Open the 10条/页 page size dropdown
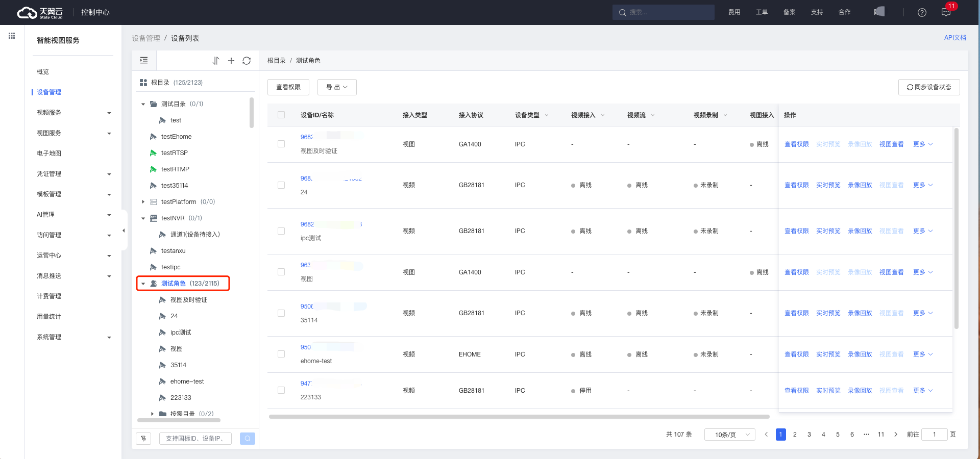The height and width of the screenshot is (459, 980). click(x=729, y=435)
